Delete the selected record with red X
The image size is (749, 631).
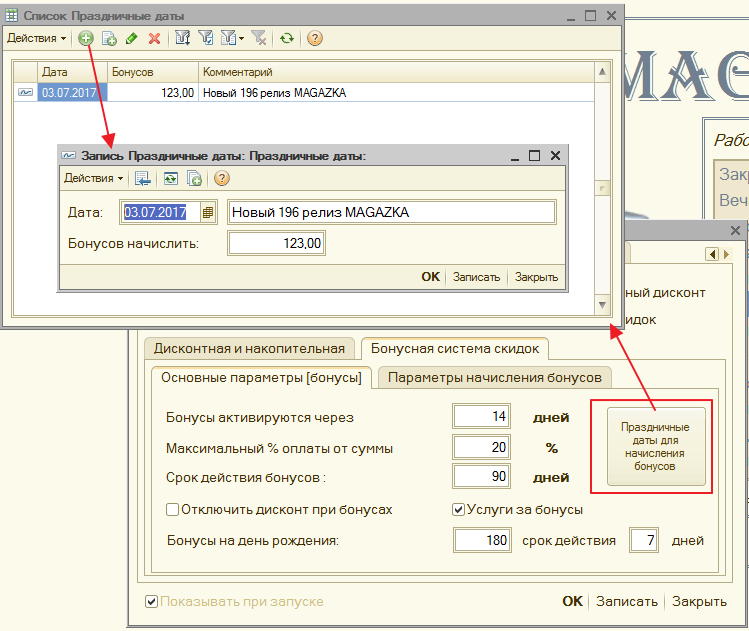pos(154,38)
